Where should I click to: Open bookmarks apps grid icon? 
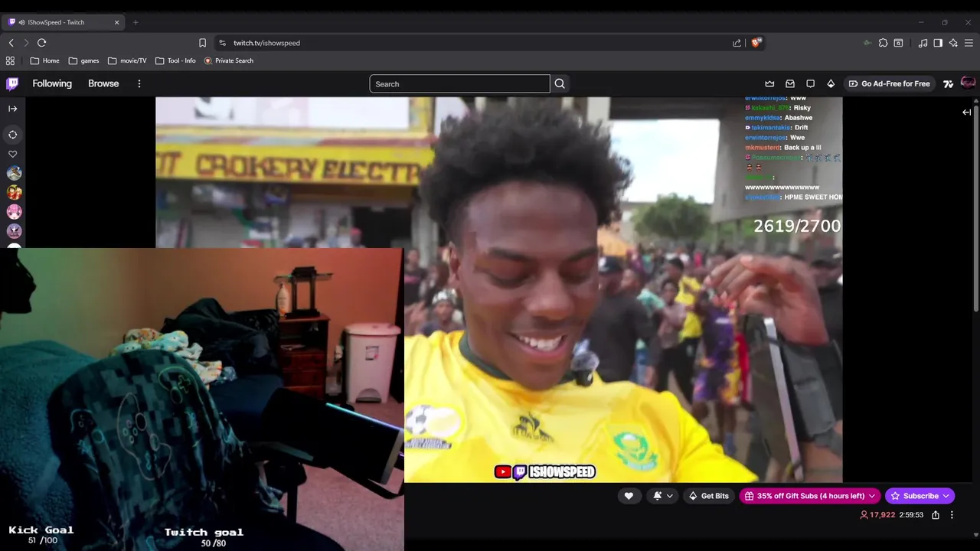[10, 60]
